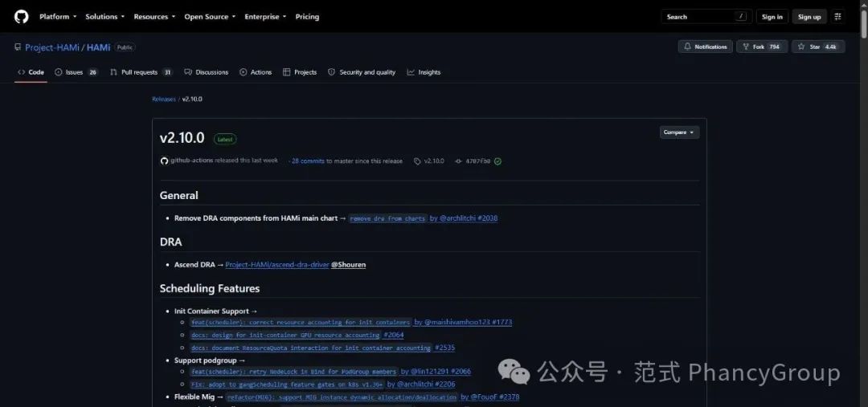Open the Insights tab
The height and width of the screenshot is (407, 868).
point(424,72)
